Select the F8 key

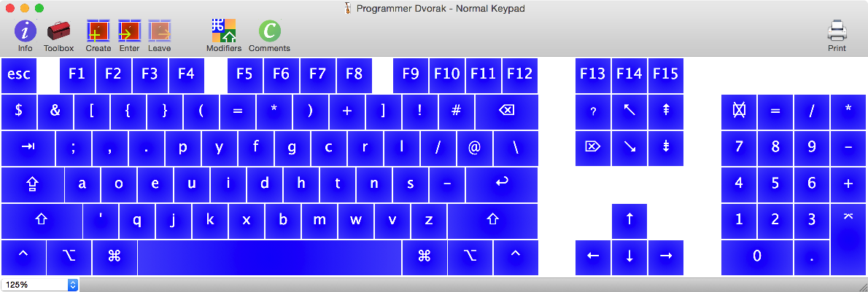(x=354, y=75)
